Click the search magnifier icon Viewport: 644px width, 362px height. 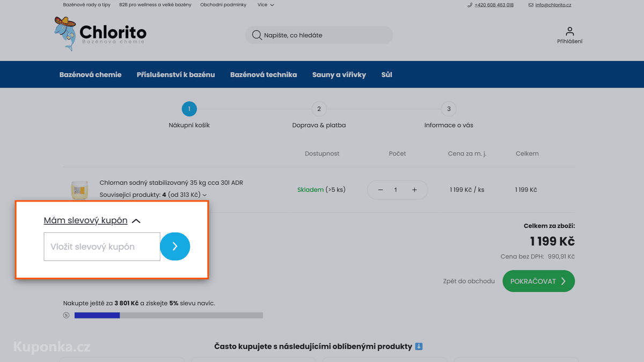[x=257, y=35]
